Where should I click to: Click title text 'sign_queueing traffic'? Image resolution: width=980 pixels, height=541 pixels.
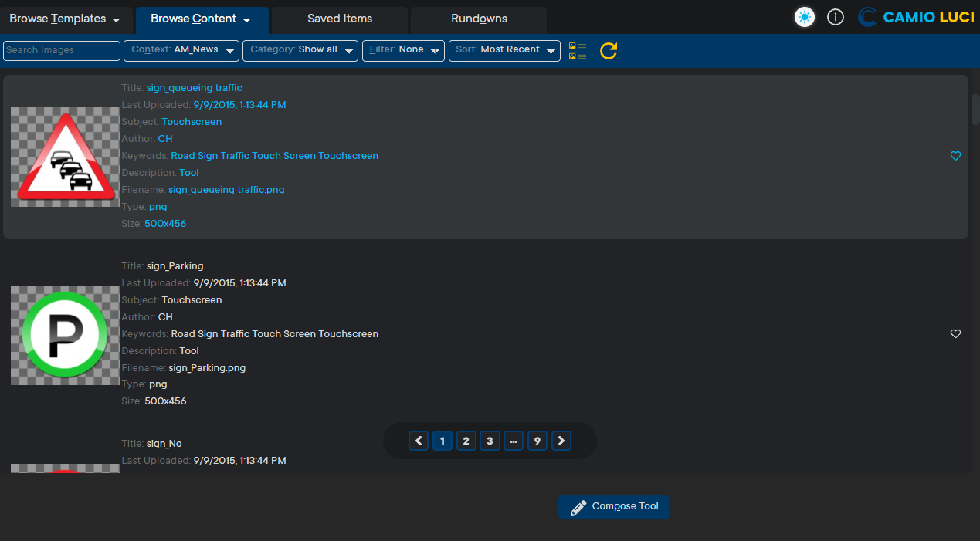coord(194,88)
